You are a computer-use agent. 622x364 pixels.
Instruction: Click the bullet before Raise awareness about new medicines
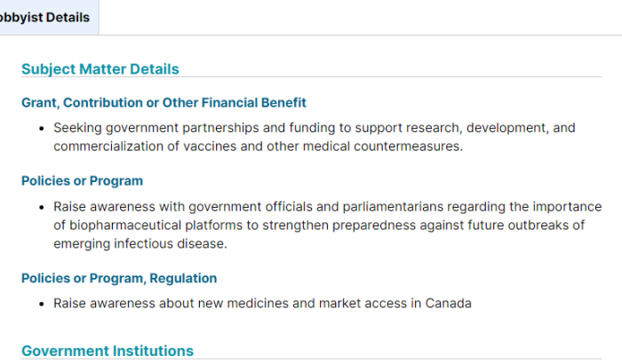tap(42, 305)
